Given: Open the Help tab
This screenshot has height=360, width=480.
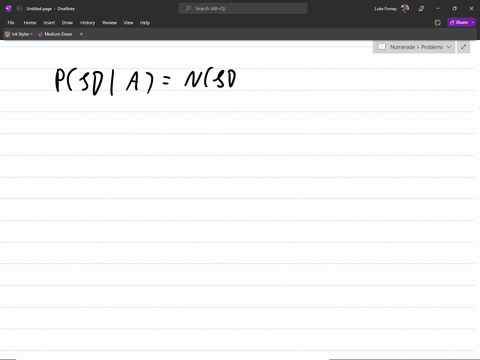Looking at the screenshot, I should tap(145, 23).
